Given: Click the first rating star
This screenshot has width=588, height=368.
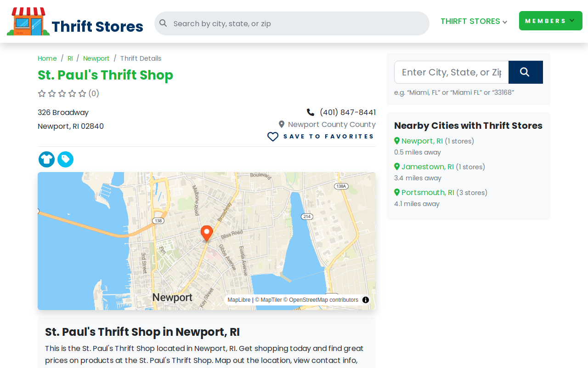Looking at the screenshot, I should pos(42,93).
